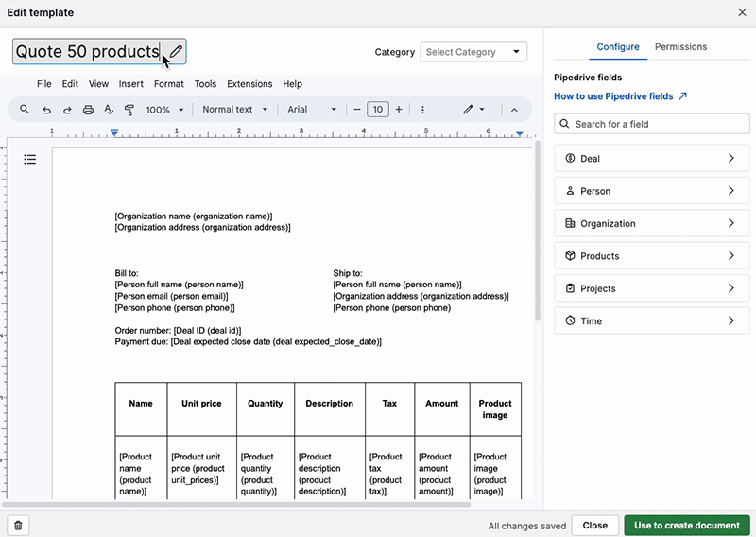Expand the Time fields chevron
The image size is (756, 537).
(x=730, y=320)
